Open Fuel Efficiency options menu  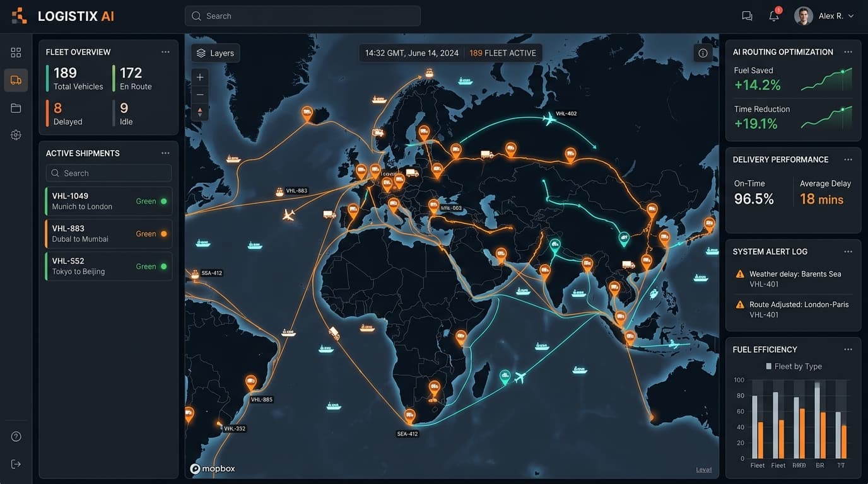tap(848, 349)
